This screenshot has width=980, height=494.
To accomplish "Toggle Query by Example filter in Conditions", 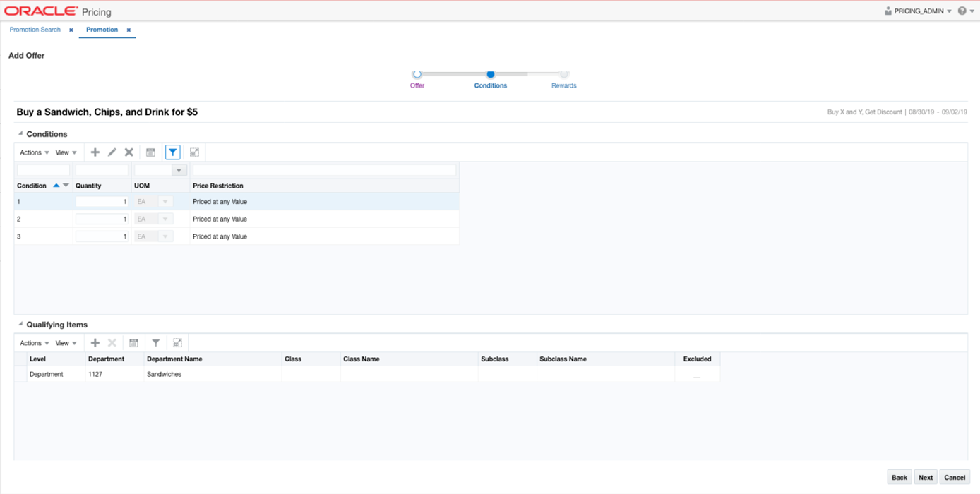I will point(172,152).
